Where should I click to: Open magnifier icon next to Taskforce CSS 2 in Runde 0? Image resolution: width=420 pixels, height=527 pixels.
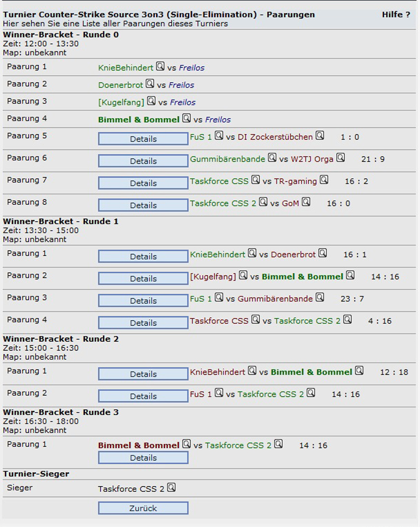pyautogui.click(x=263, y=202)
